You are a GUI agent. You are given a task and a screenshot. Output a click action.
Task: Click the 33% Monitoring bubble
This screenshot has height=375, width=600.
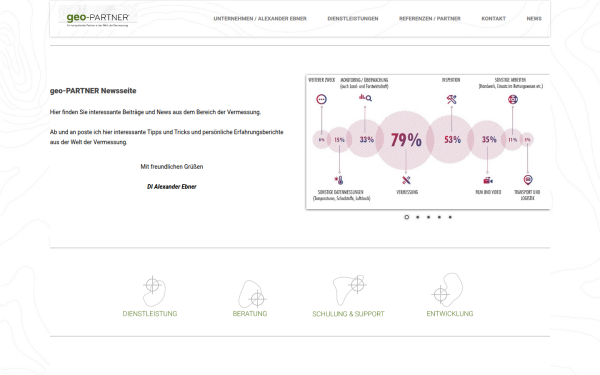[x=365, y=139]
